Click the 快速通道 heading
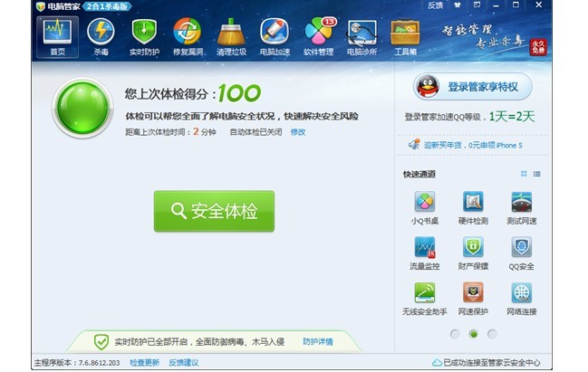The image size is (588, 372). [x=419, y=174]
